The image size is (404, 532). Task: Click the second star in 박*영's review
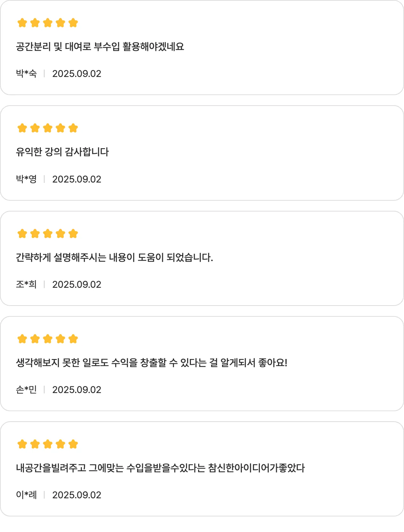coord(35,128)
